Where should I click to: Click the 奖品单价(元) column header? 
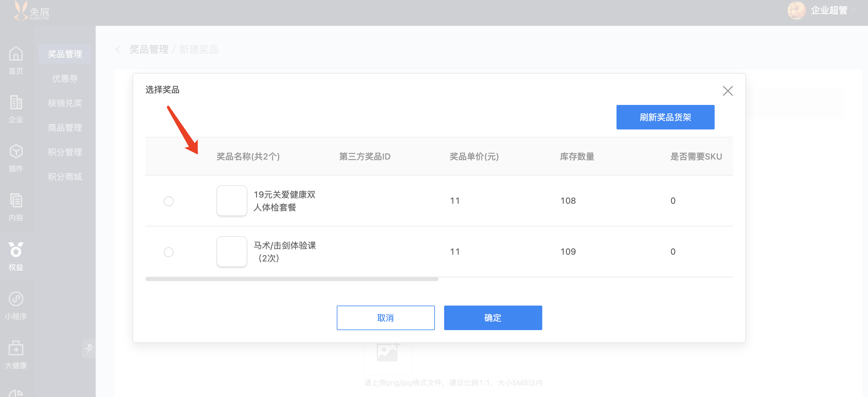[474, 157]
